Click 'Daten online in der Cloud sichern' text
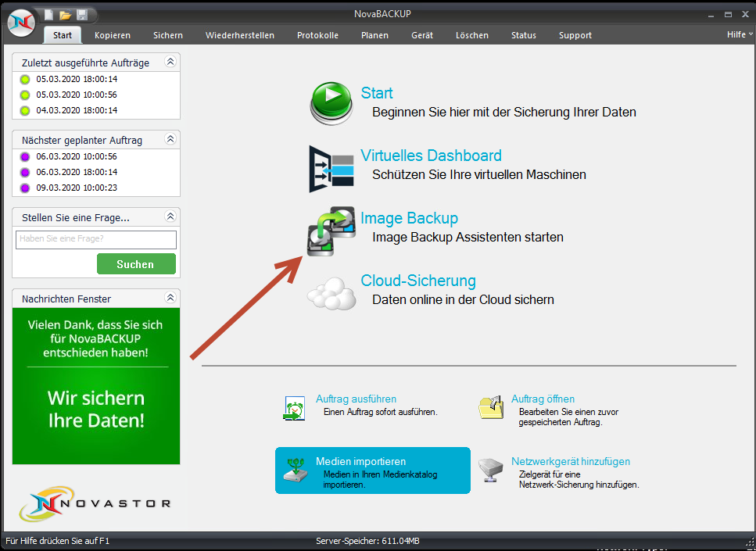Viewport: 756px width, 551px height. [x=463, y=300]
